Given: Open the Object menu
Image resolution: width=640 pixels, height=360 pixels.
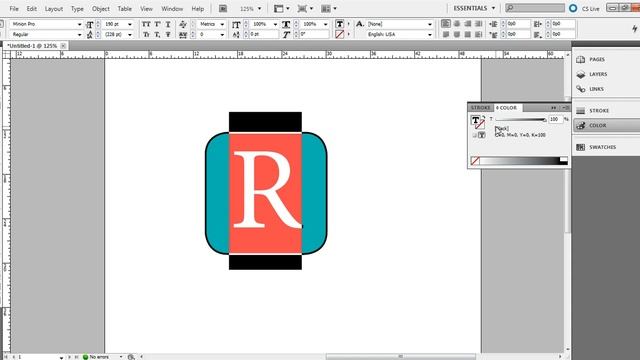Looking at the screenshot, I should [100, 9].
